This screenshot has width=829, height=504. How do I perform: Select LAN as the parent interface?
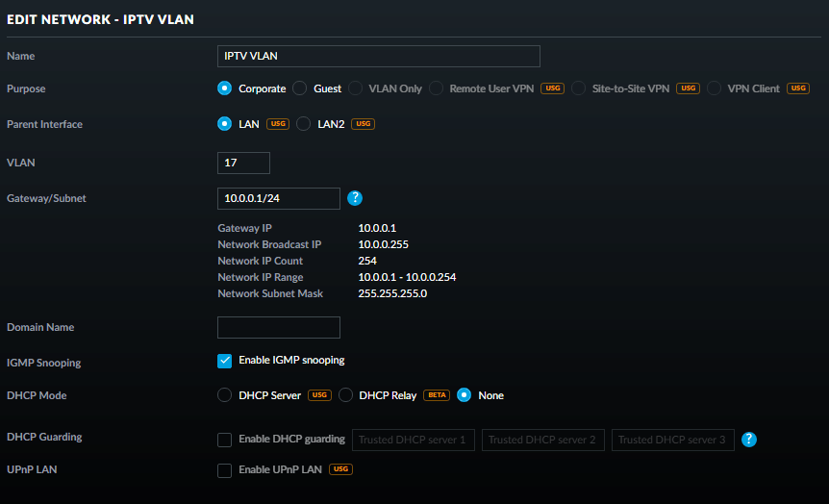224,124
